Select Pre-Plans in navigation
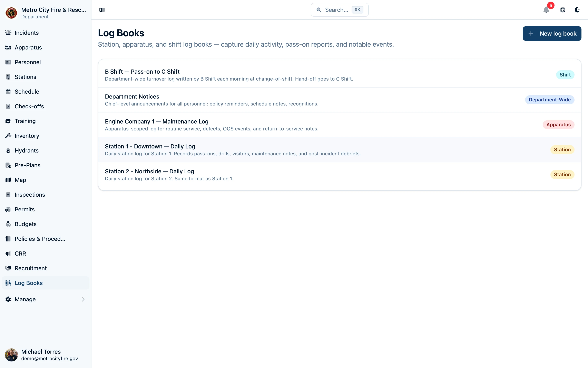The width and height of the screenshot is (588, 368). coord(46,165)
